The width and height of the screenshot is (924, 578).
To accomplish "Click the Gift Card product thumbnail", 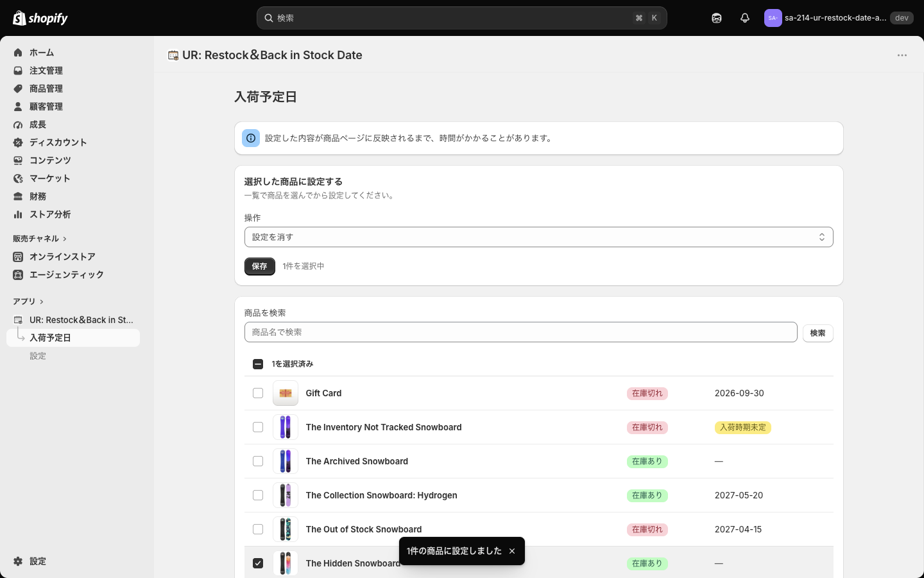I will (286, 393).
